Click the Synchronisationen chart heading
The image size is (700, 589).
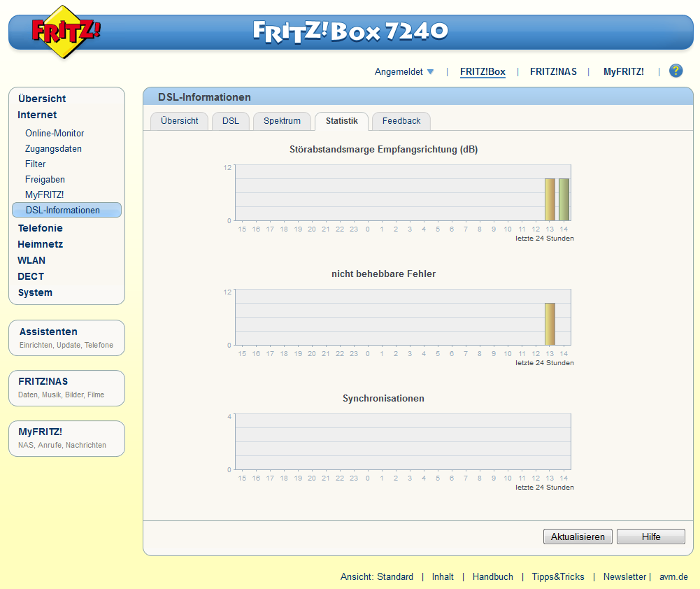click(383, 398)
